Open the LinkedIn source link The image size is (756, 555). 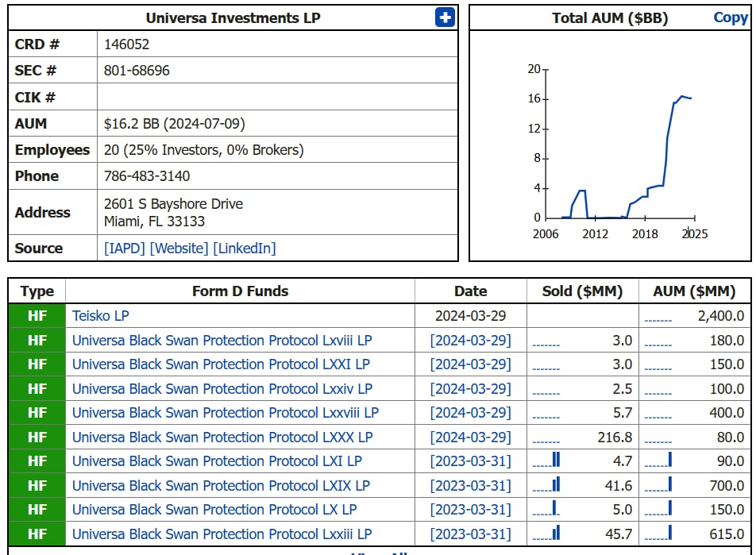coord(245,249)
